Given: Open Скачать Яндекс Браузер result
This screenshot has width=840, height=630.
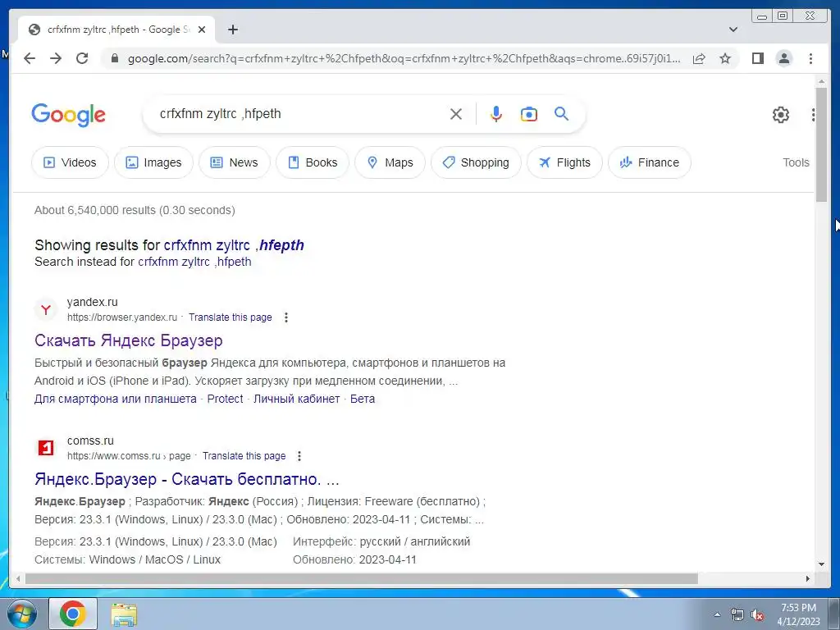Looking at the screenshot, I should [x=129, y=340].
